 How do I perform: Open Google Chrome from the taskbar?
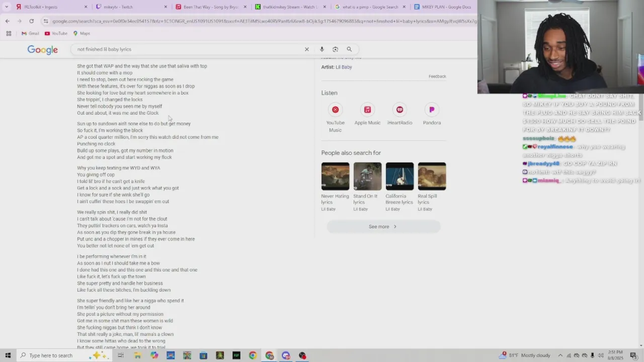pyautogui.click(x=253, y=355)
